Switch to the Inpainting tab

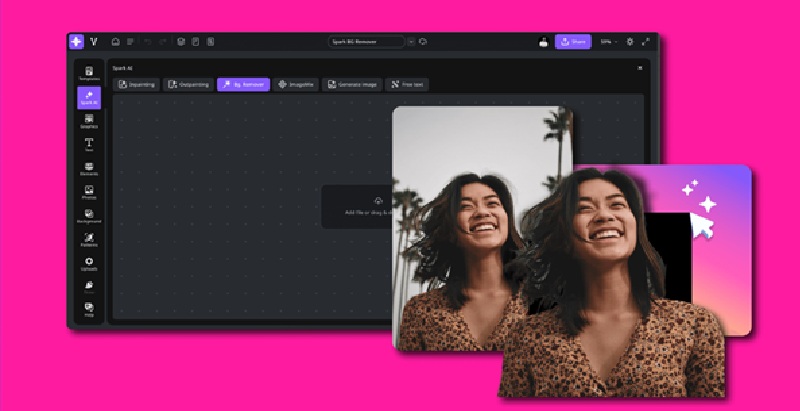tap(137, 85)
